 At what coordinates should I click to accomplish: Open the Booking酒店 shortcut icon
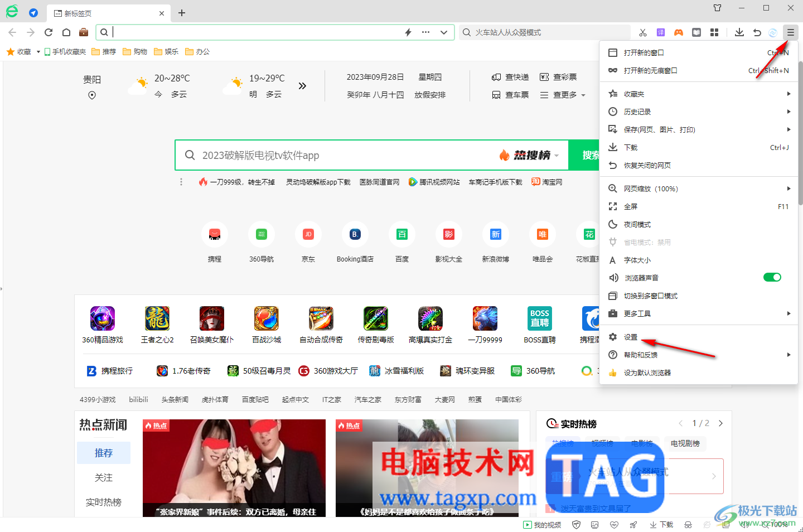(355, 235)
